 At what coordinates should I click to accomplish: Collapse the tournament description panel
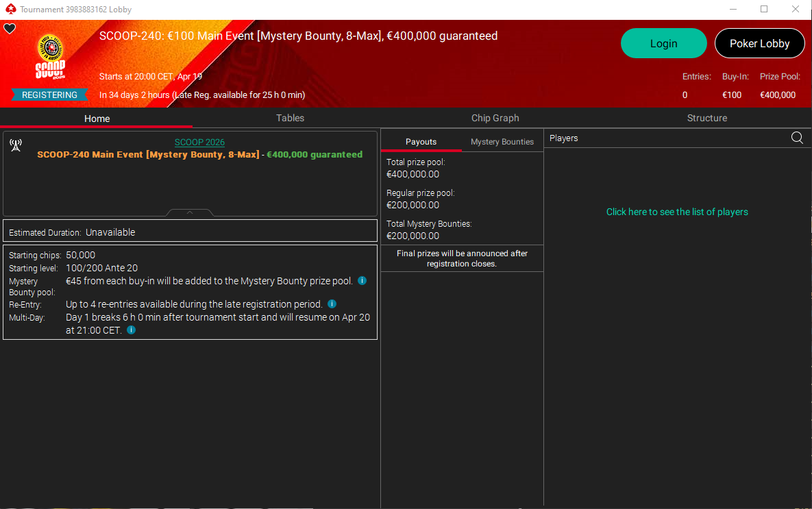click(190, 212)
